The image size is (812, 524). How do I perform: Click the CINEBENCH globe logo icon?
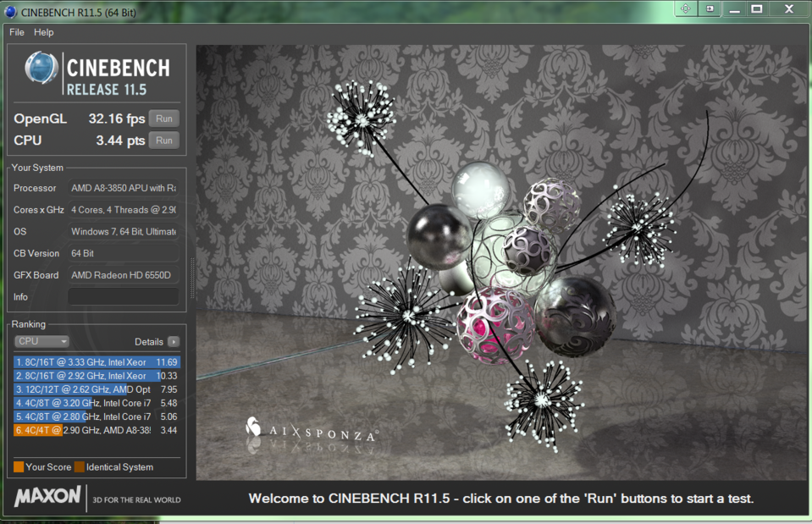click(x=41, y=68)
